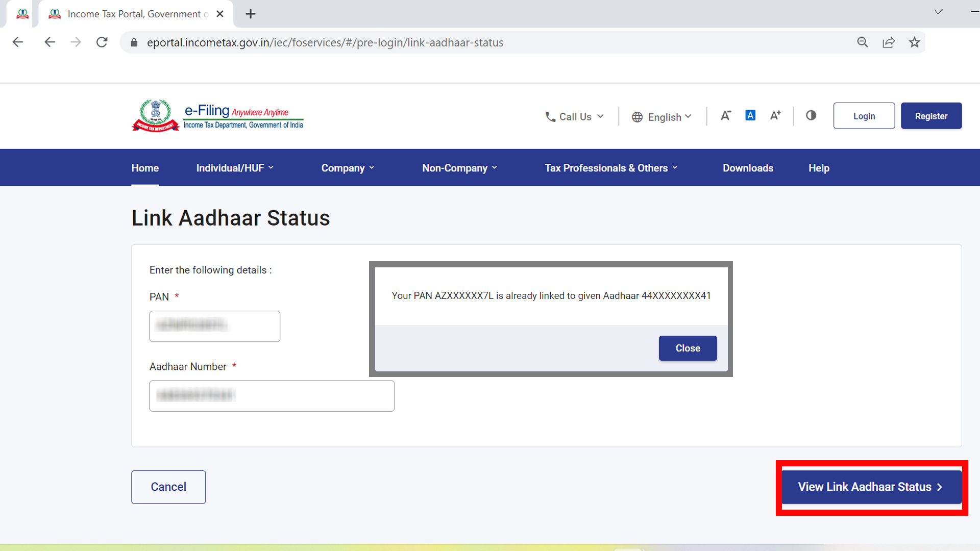The height and width of the screenshot is (551, 980).
Task: Click the default text size A icon
Action: point(750,115)
